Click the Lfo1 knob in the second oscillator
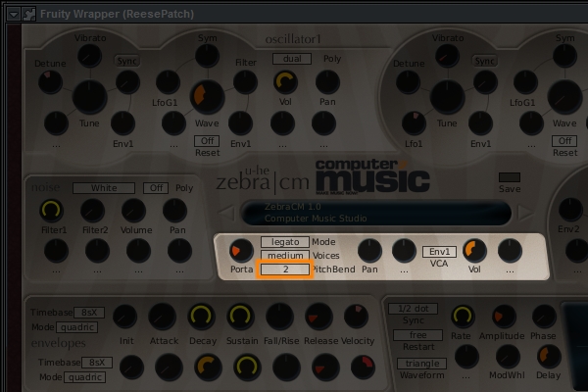The height and width of the screenshot is (392, 588). (x=414, y=123)
